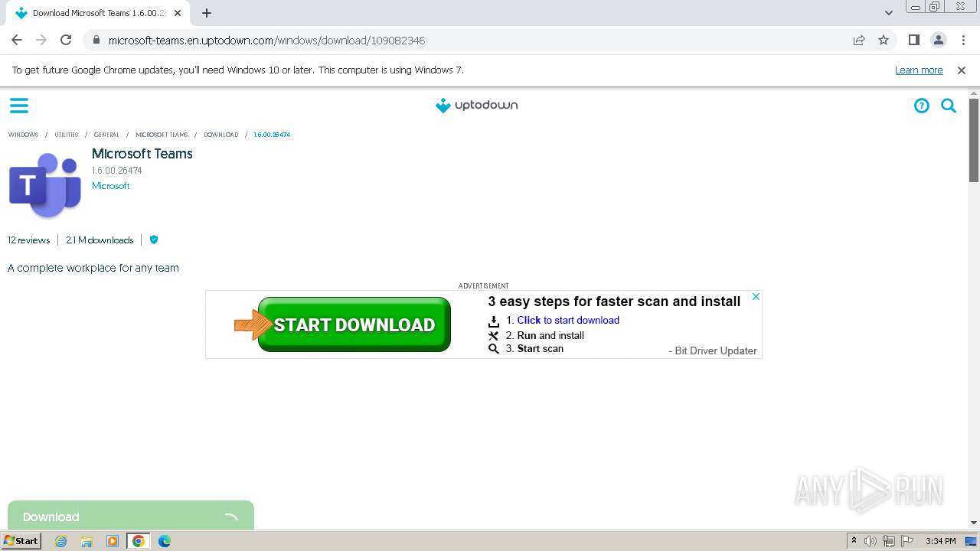Open the Microsoft developer link
This screenshot has width=980, height=551.
click(x=111, y=186)
